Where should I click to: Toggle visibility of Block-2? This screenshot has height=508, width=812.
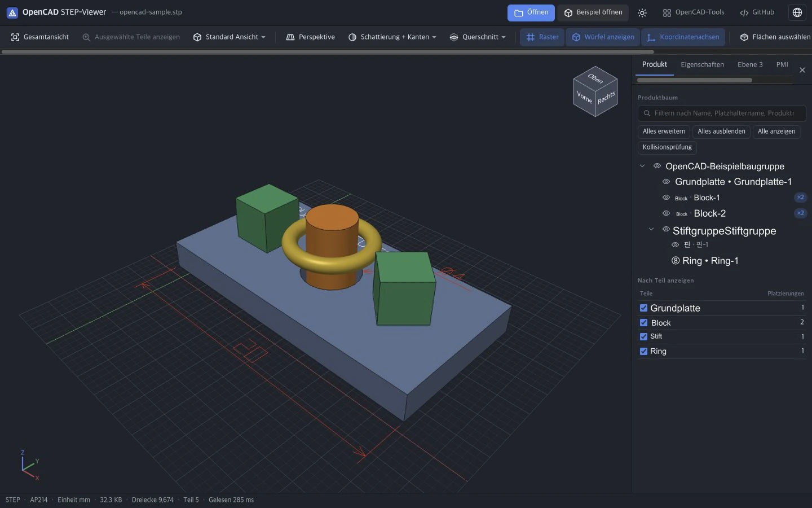coord(666,213)
